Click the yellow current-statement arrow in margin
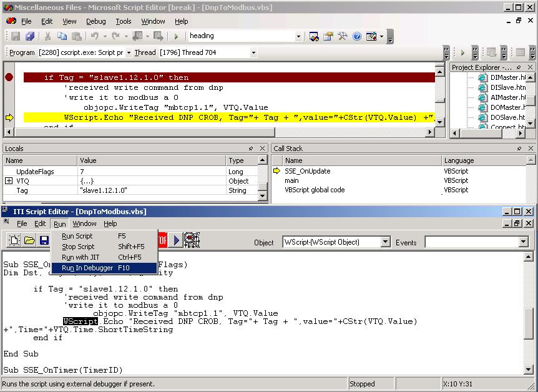The image size is (538, 392). pyautogui.click(x=9, y=118)
